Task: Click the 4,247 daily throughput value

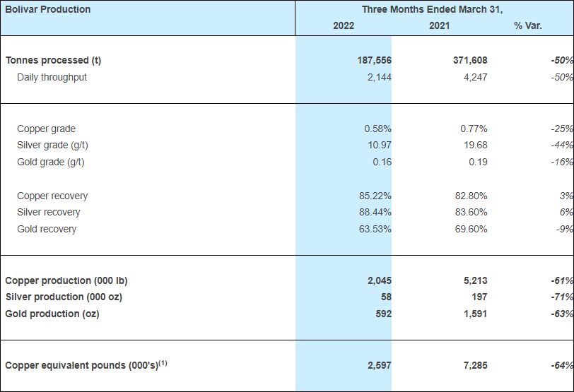Action: point(475,77)
